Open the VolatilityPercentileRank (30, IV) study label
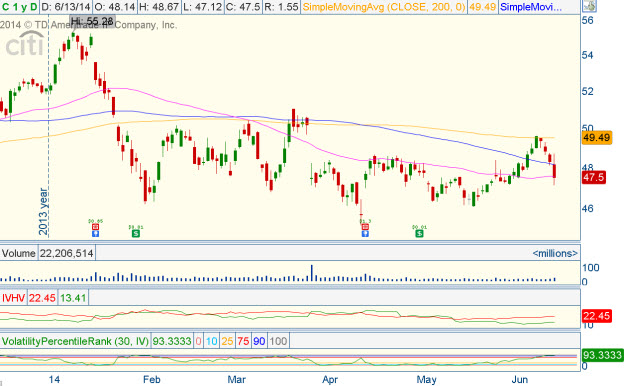Viewport: 625px width, 386px height. [x=75, y=341]
